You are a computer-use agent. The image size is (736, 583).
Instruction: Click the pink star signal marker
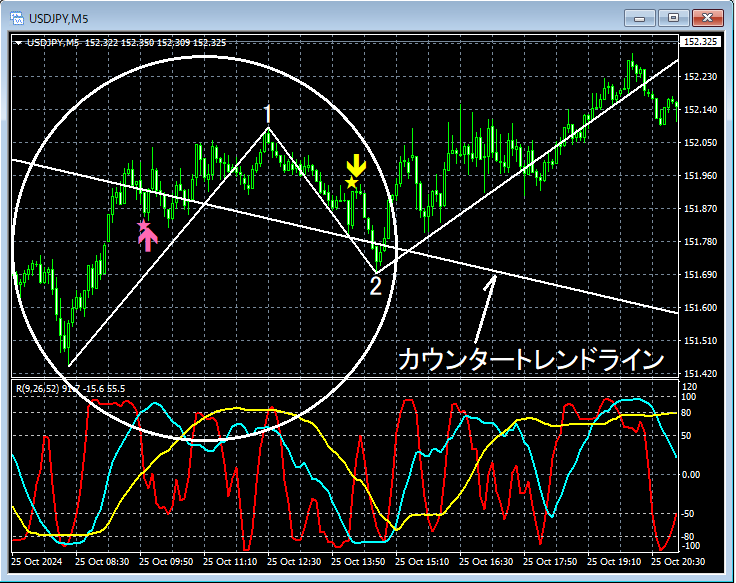[144, 225]
